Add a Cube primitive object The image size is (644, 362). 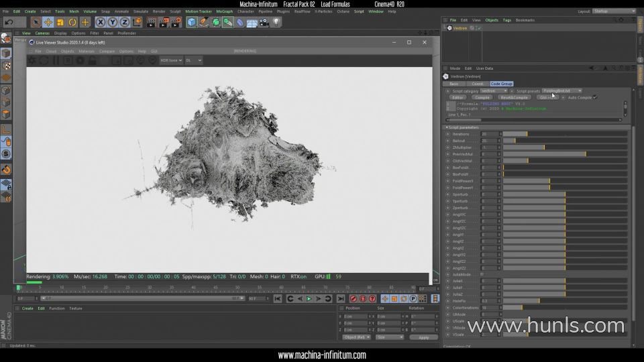192,22
